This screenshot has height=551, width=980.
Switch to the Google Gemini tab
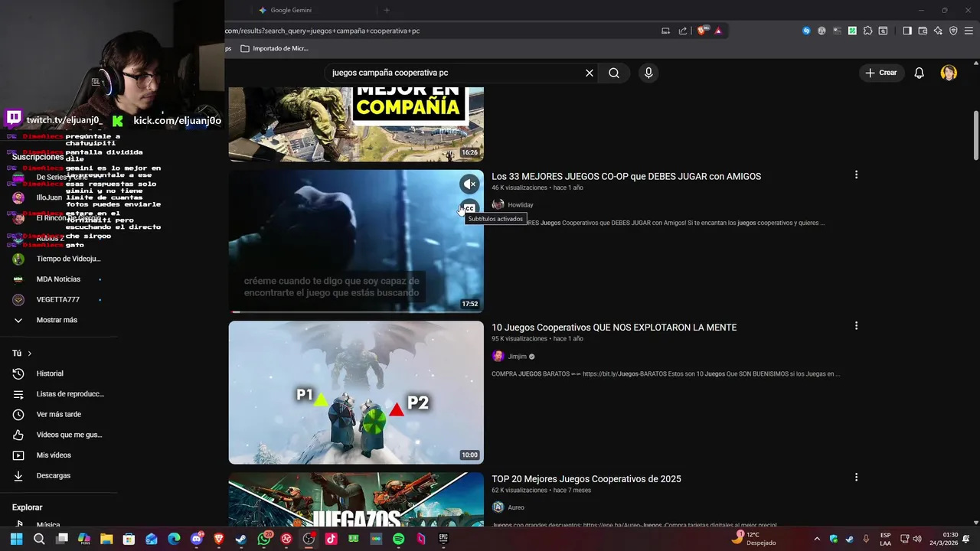pyautogui.click(x=291, y=10)
